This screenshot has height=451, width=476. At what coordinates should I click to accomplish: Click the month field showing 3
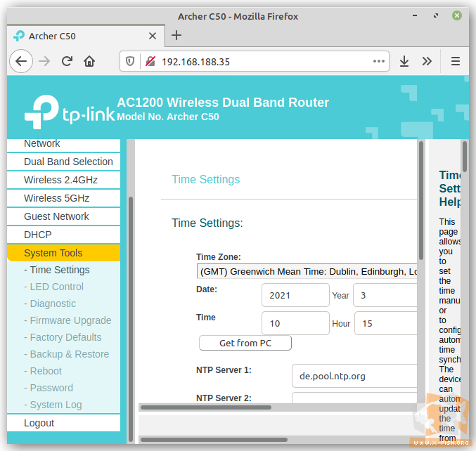click(385, 295)
